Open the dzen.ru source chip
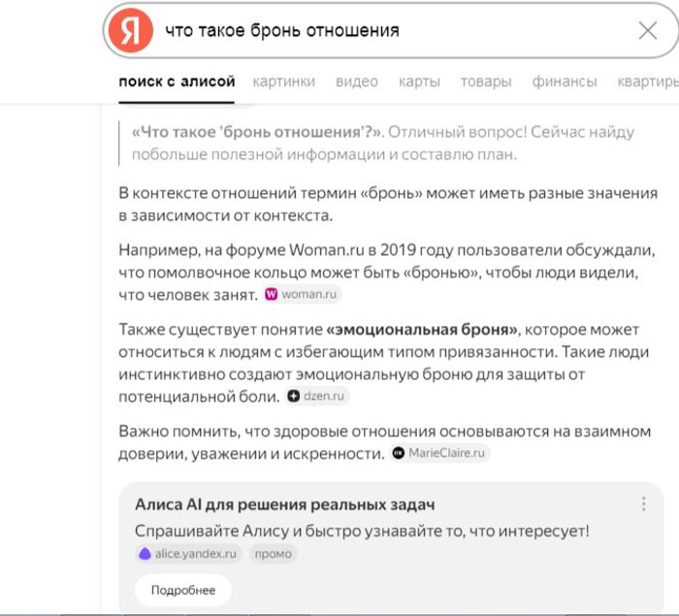The height and width of the screenshot is (616, 679). [317, 396]
